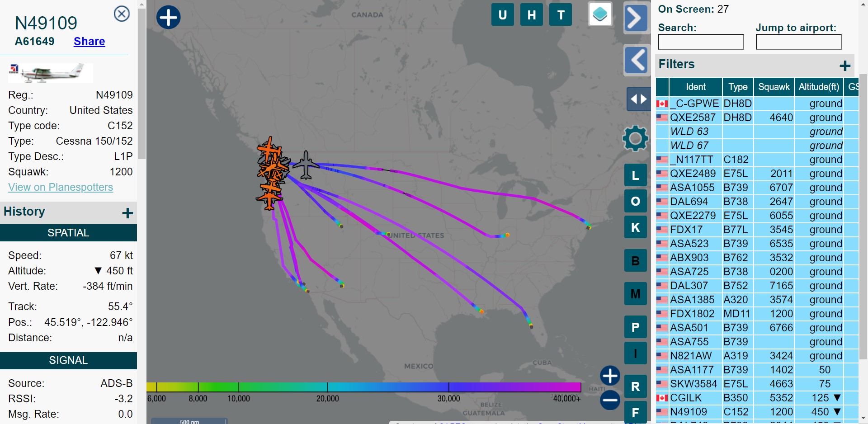The image size is (868, 424).
Task: Click the F map button
Action: (x=636, y=412)
